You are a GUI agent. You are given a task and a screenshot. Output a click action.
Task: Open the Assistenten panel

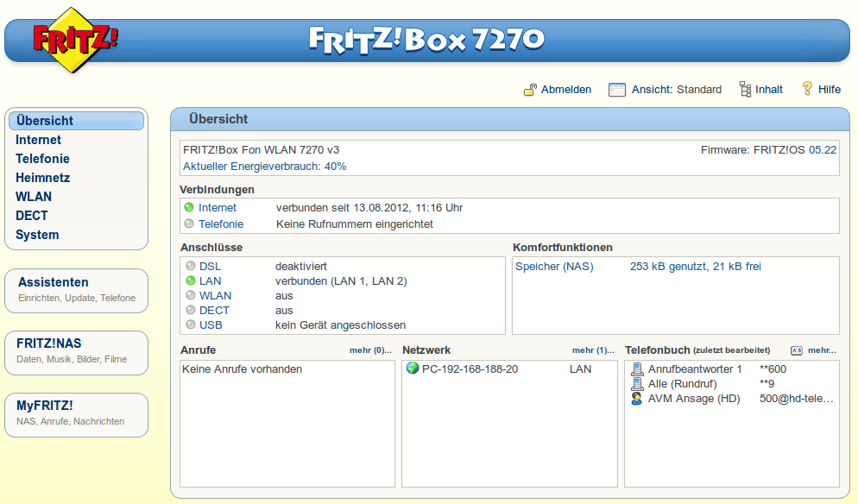pyautogui.click(x=53, y=282)
